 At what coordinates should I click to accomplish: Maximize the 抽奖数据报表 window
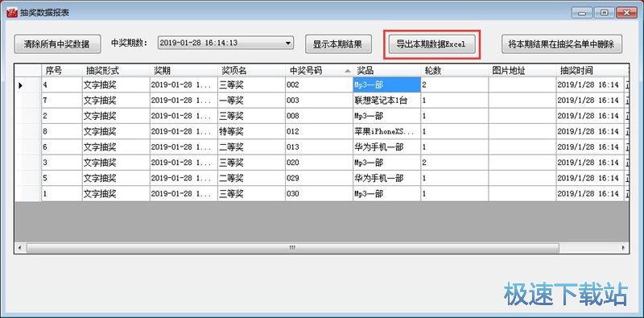tap(605, 13)
